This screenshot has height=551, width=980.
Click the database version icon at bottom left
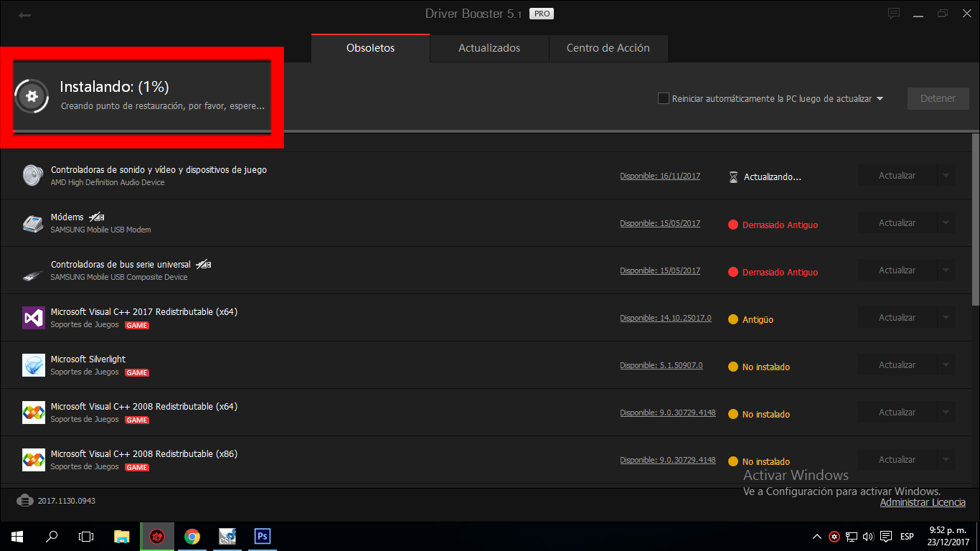coord(24,500)
